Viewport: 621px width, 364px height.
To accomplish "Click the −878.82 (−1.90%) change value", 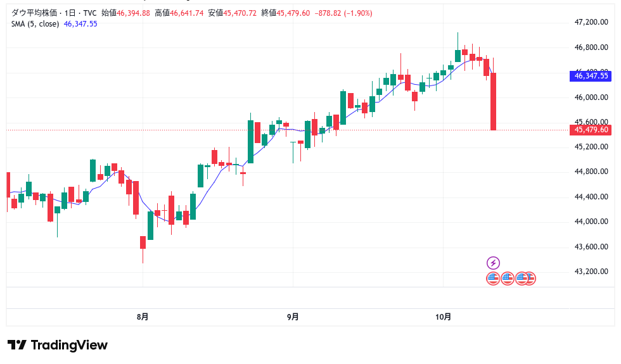I will point(343,13).
